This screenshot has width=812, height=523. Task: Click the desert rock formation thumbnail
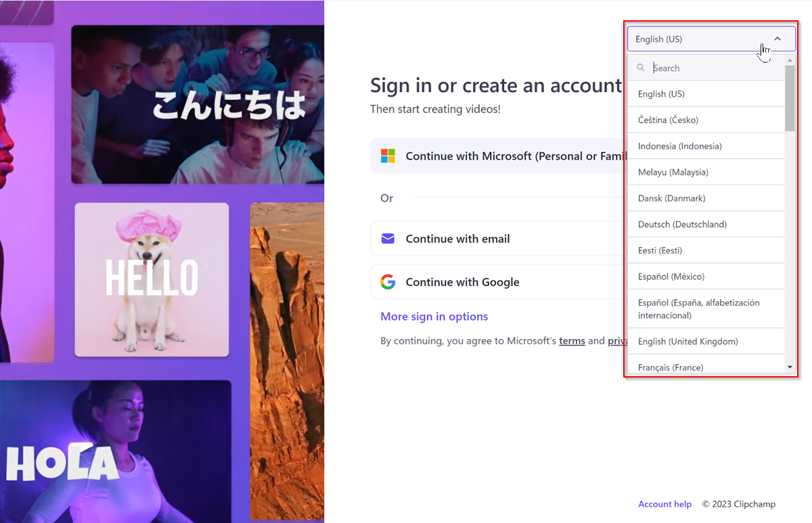click(x=287, y=363)
